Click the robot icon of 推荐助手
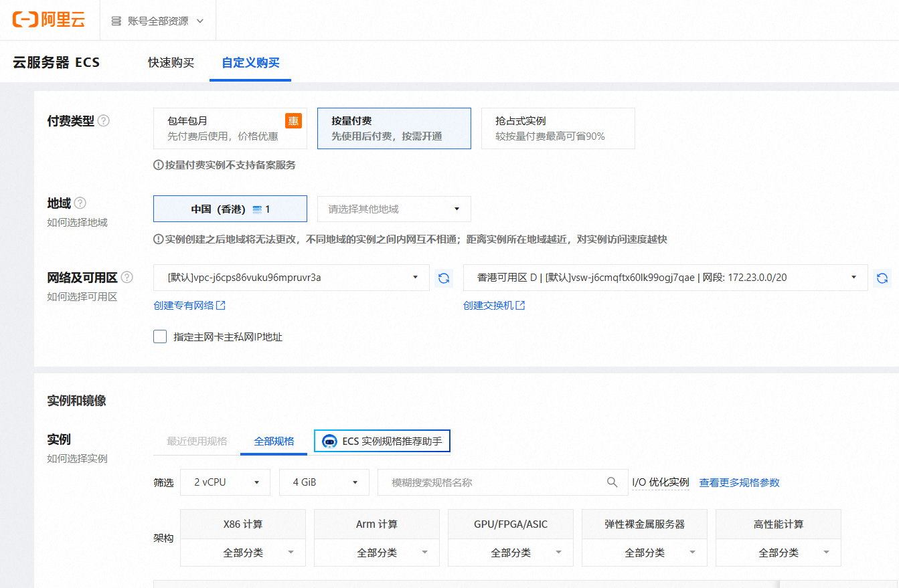 [x=329, y=442]
